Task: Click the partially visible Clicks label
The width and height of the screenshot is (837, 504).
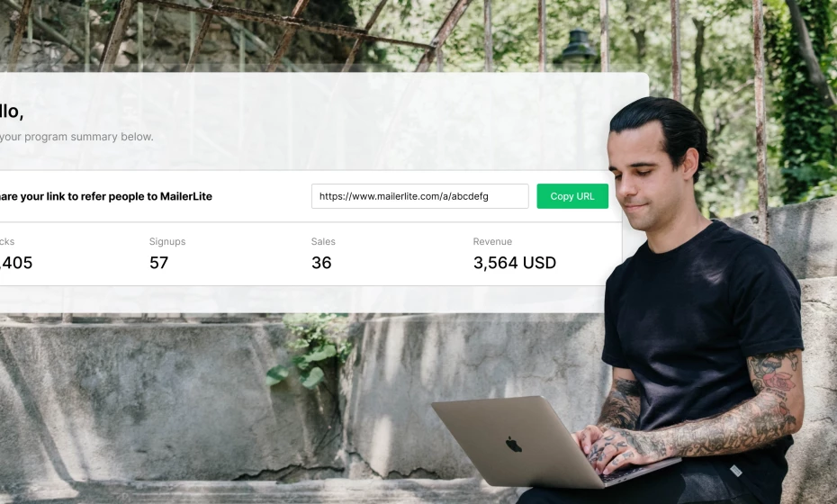Action: (7, 241)
